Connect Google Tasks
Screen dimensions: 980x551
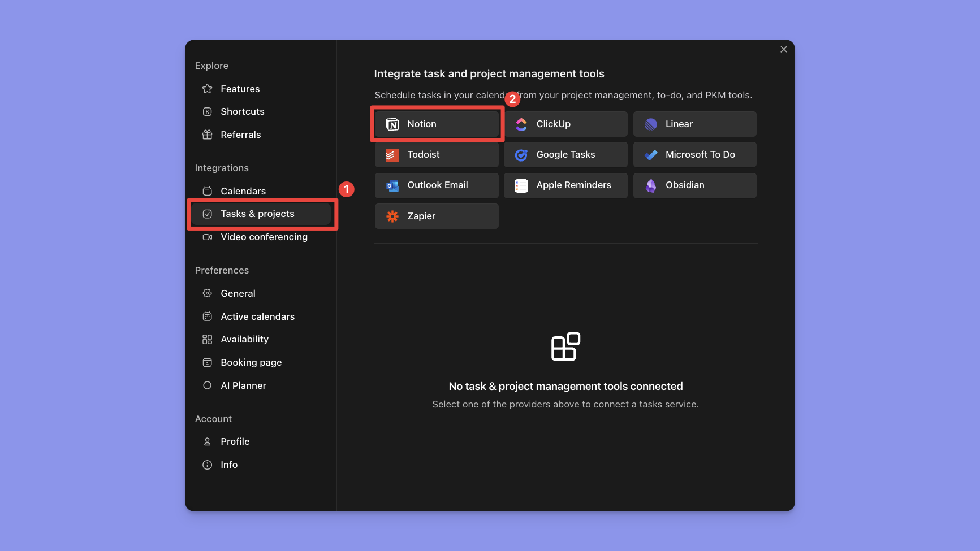tap(565, 155)
